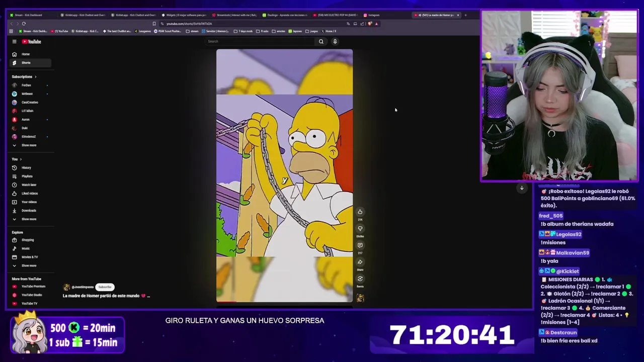Open Liked videos
Image resolution: width=644 pixels, height=362 pixels.
coord(30,193)
